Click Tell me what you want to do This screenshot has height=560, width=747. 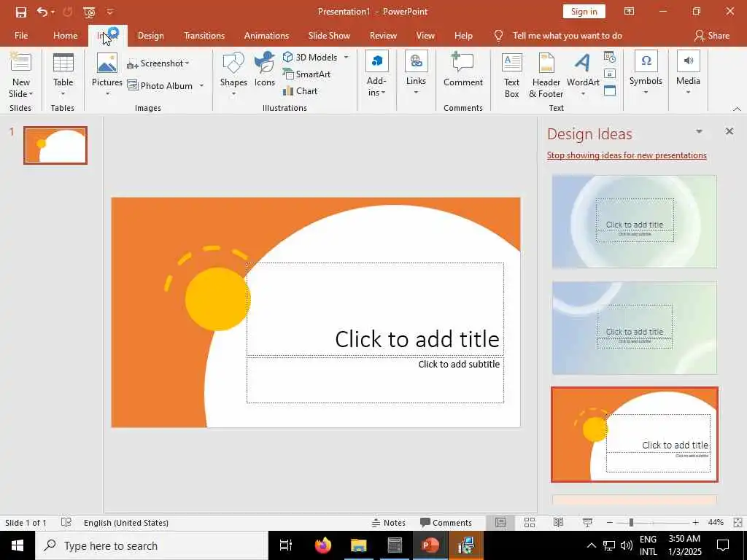click(567, 36)
